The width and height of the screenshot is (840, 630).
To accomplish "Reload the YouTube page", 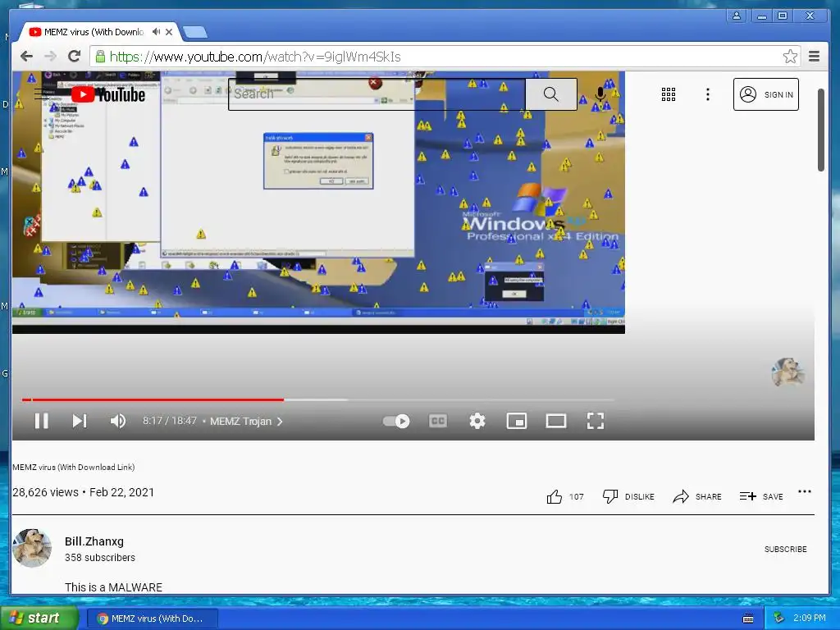I will pyautogui.click(x=74, y=57).
